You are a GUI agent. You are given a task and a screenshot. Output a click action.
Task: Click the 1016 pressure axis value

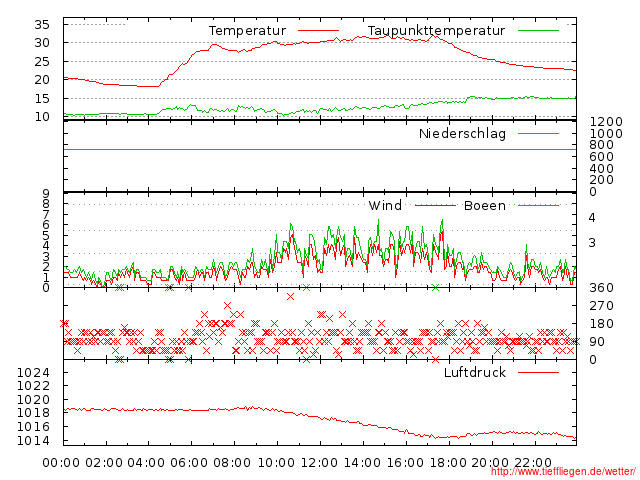click(x=33, y=427)
